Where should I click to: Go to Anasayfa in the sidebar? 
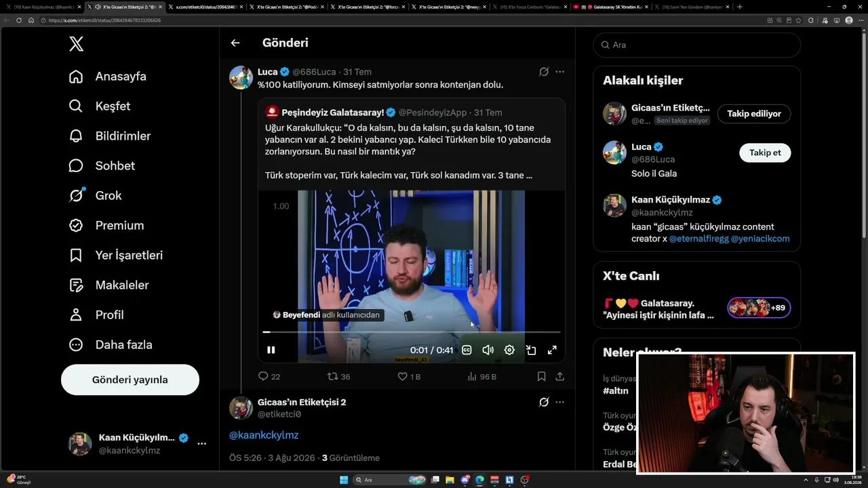point(108,77)
